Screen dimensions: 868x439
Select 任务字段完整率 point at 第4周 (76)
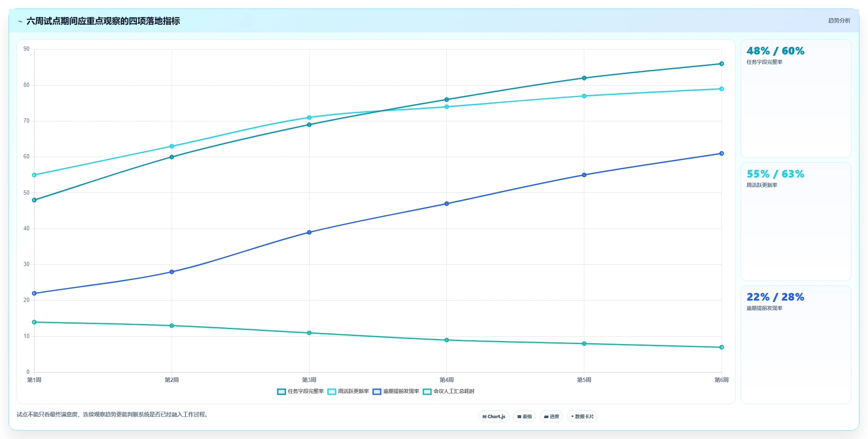pos(447,100)
